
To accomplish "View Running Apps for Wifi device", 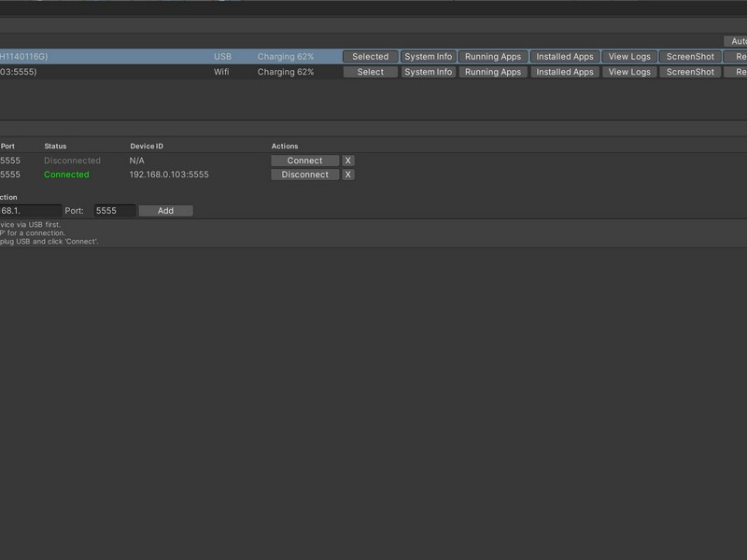I will [493, 72].
